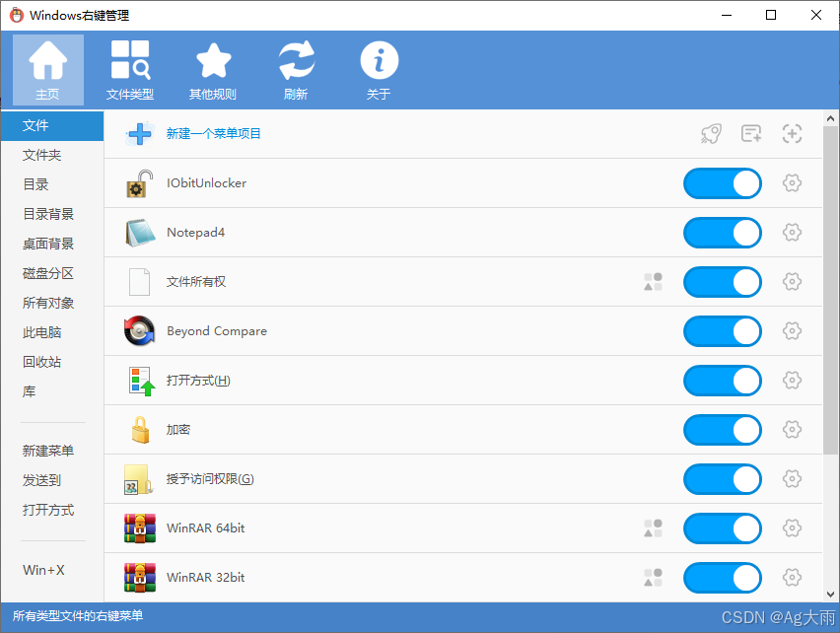840x633 pixels.
Task: Click the shapes icon beside WinRAR 32bit
Action: [x=653, y=578]
